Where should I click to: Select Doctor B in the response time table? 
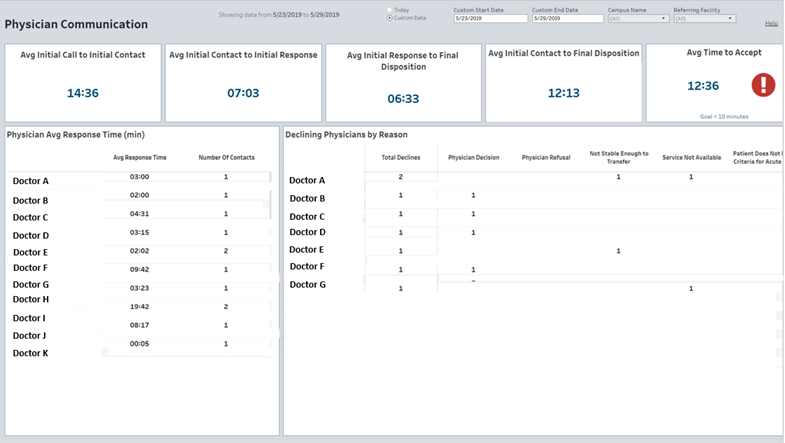31,200
